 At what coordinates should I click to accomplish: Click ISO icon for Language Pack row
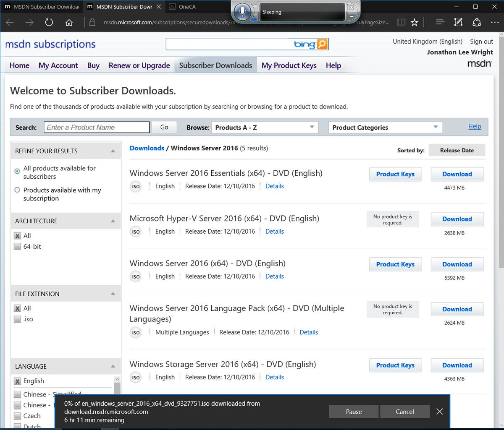[136, 333]
